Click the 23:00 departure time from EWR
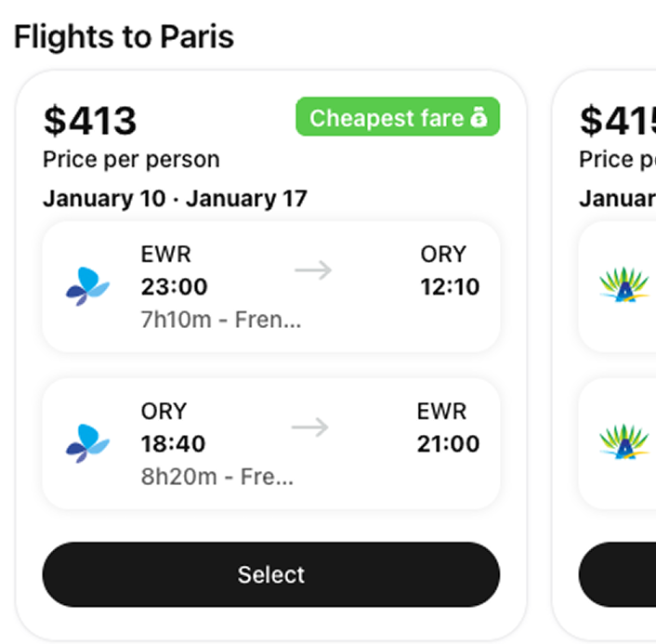Screen dimensions: 656x644 (174, 286)
